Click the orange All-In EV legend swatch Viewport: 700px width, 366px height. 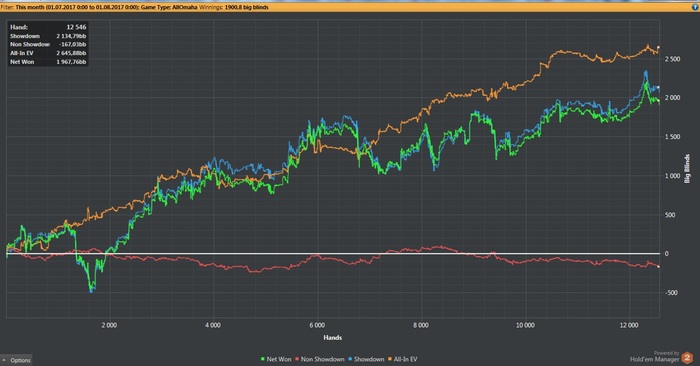(x=390, y=359)
